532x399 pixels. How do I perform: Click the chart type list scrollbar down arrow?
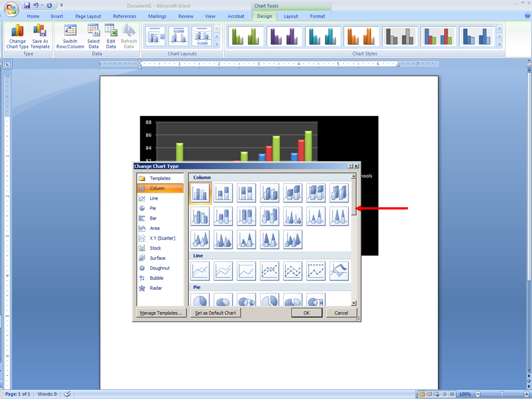coord(354,303)
